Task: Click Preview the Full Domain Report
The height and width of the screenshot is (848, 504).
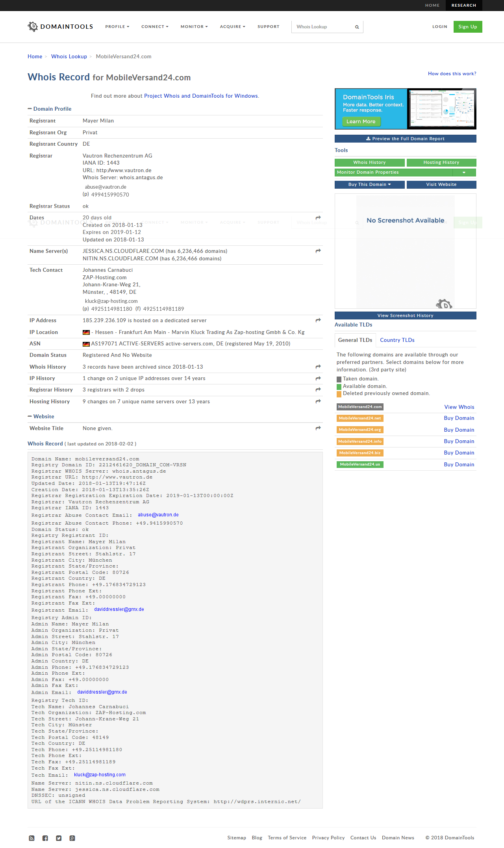Action: pyautogui.click(x=405, y=139)
